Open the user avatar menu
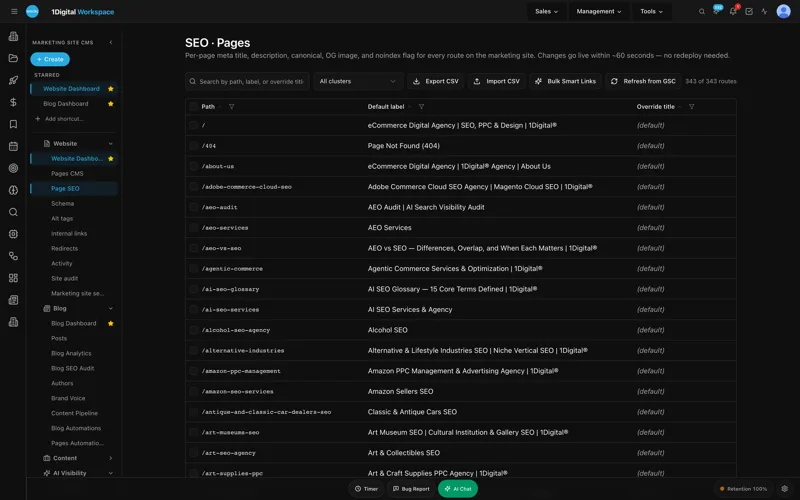 click(x=783, y=11)
